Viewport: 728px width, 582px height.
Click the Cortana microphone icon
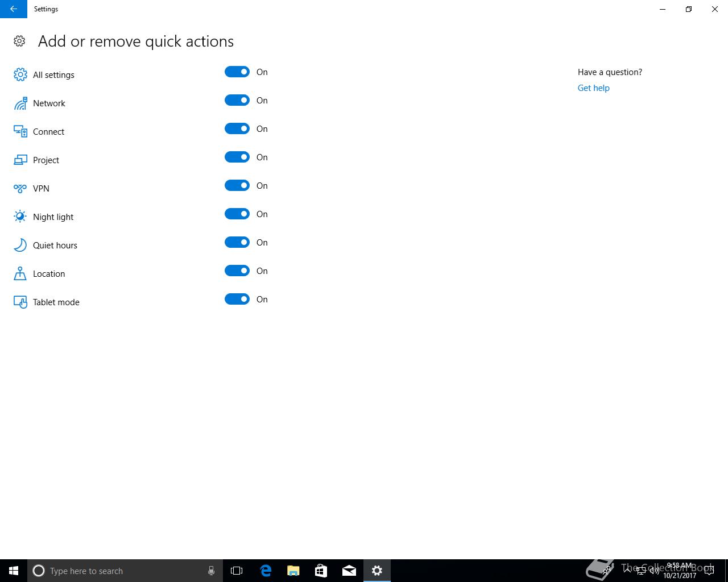tap(211, 571)
